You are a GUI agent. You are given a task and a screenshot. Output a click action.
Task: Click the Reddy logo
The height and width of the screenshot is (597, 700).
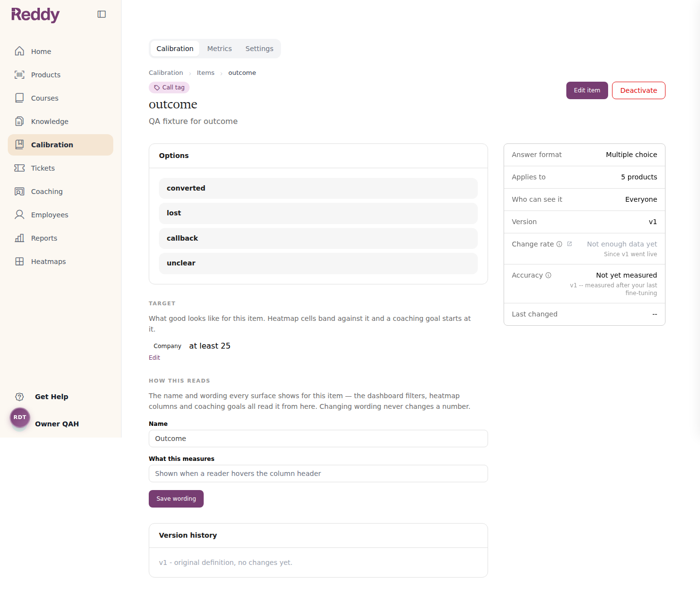pyautogui.click(x=35, y=15)
